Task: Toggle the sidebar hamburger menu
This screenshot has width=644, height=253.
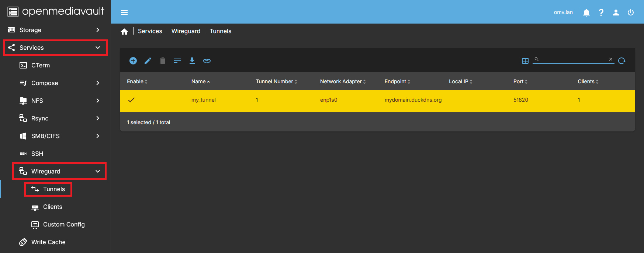Action: pyautogui.click(x=124, y=13)
